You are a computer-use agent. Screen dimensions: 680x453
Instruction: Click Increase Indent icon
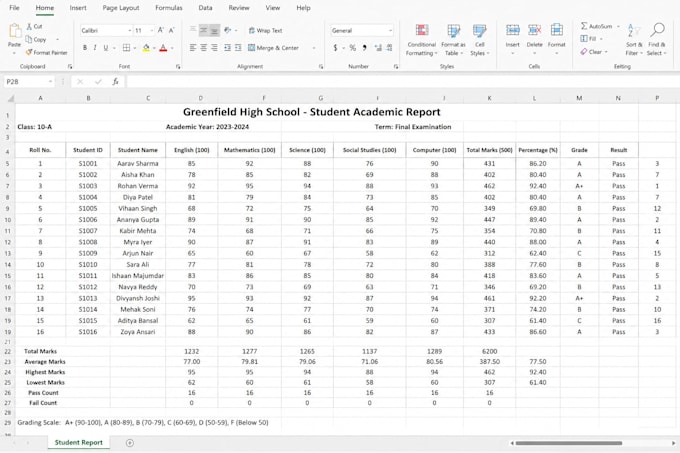pos(238,48)
